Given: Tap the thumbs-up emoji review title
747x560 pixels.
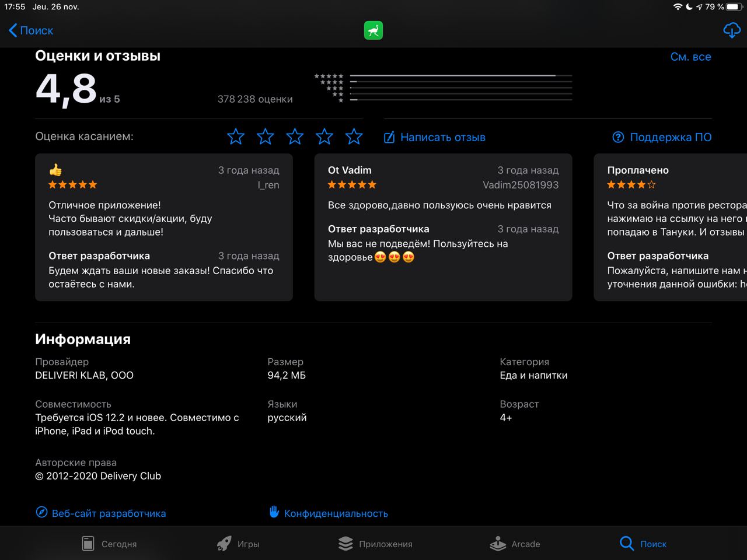Looking at the screenshot, I should (55, 170).
